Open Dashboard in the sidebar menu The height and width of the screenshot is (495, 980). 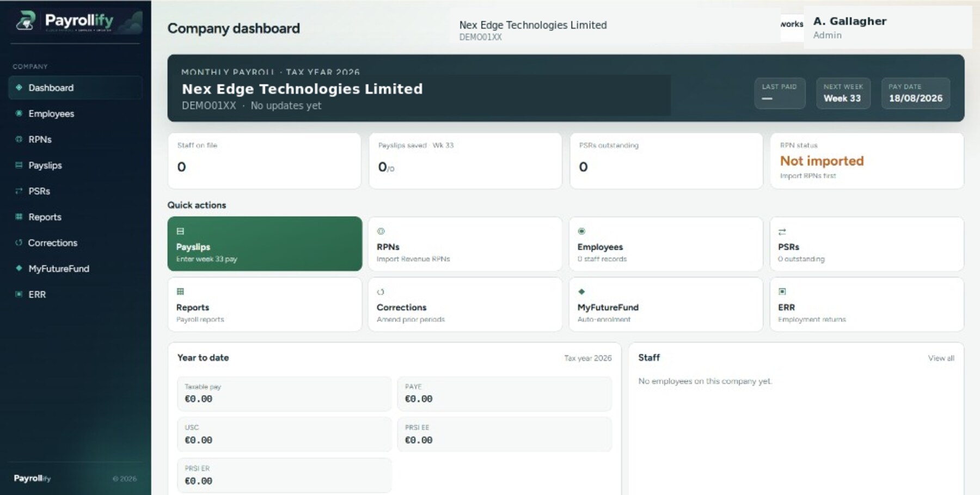point(75,88)
